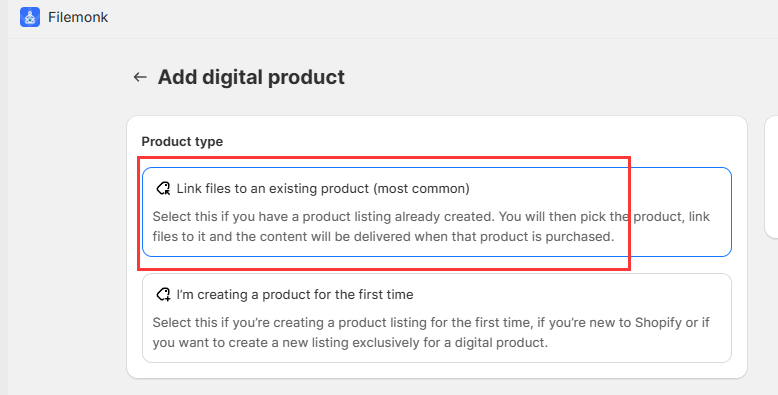778x395 pixels.
Task: Click the Filemonk app logo icon
Action: tap(30, 17)
